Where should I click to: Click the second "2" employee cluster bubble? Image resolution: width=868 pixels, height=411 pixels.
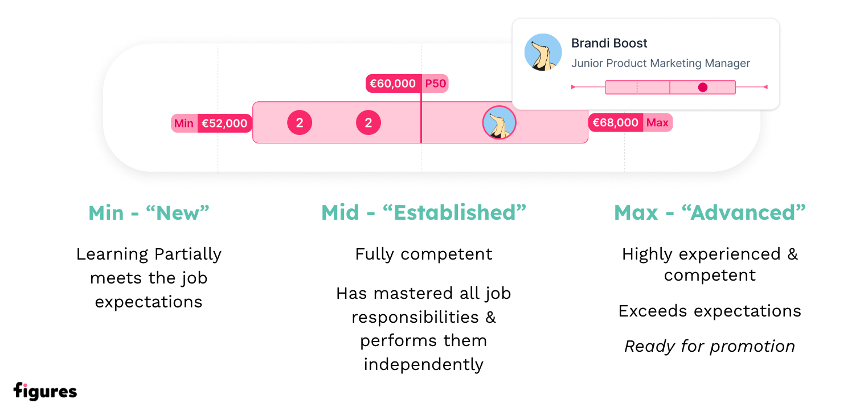tap(369, 122)
